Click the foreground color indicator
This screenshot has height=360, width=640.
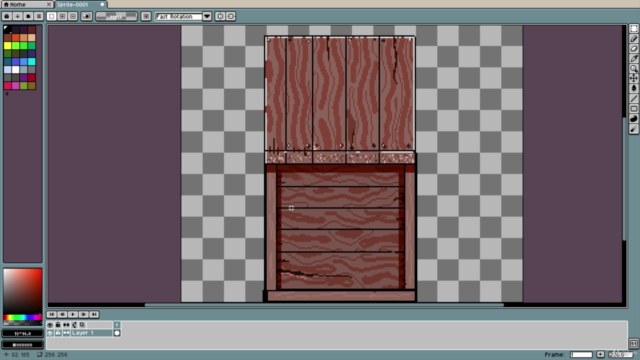pos(22,333)
